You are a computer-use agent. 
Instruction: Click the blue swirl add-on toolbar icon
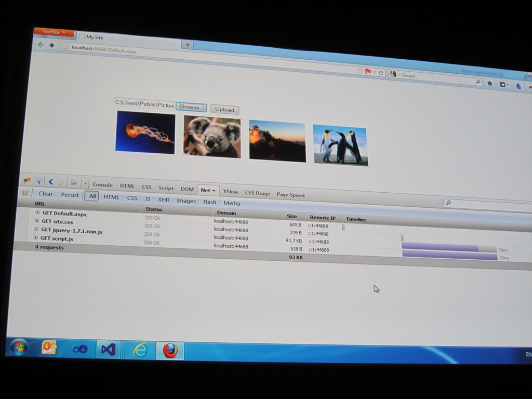518,86
